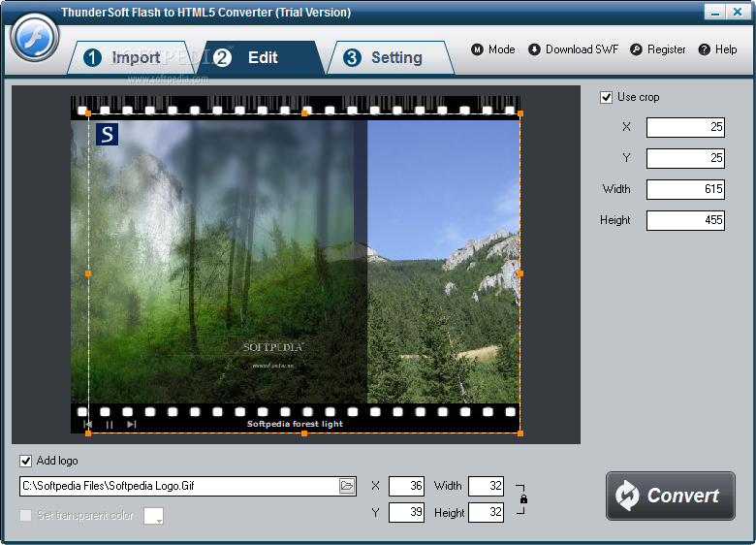Open the transparent color picker dropdown

point(153,516)
